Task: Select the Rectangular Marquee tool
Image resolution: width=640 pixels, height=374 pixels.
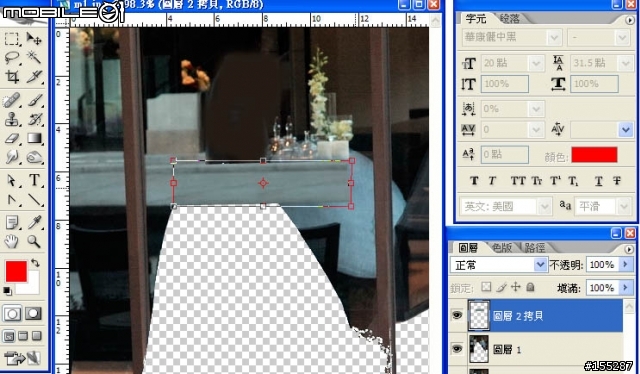Action: pos(12,39)
